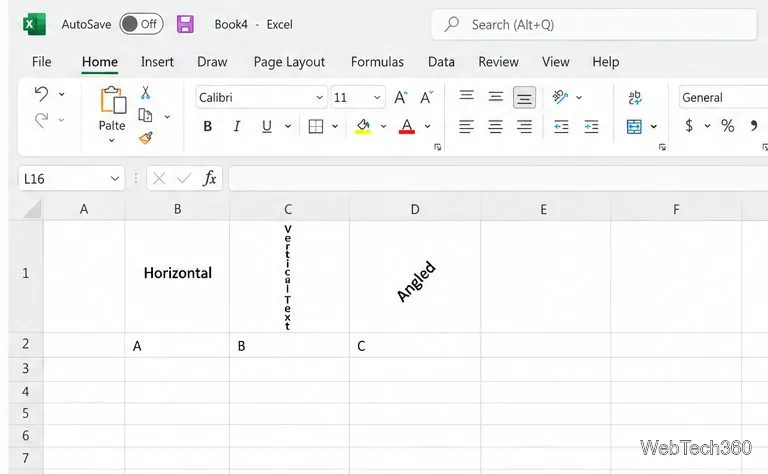Expand the Copy options dropdown

pyautogui.click(x=168, y=117)
